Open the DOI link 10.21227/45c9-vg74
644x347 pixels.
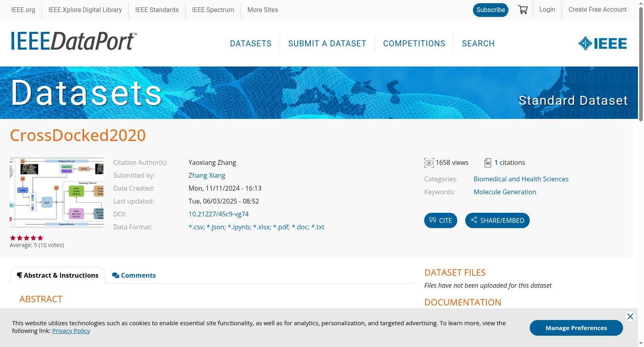(219, 214)
